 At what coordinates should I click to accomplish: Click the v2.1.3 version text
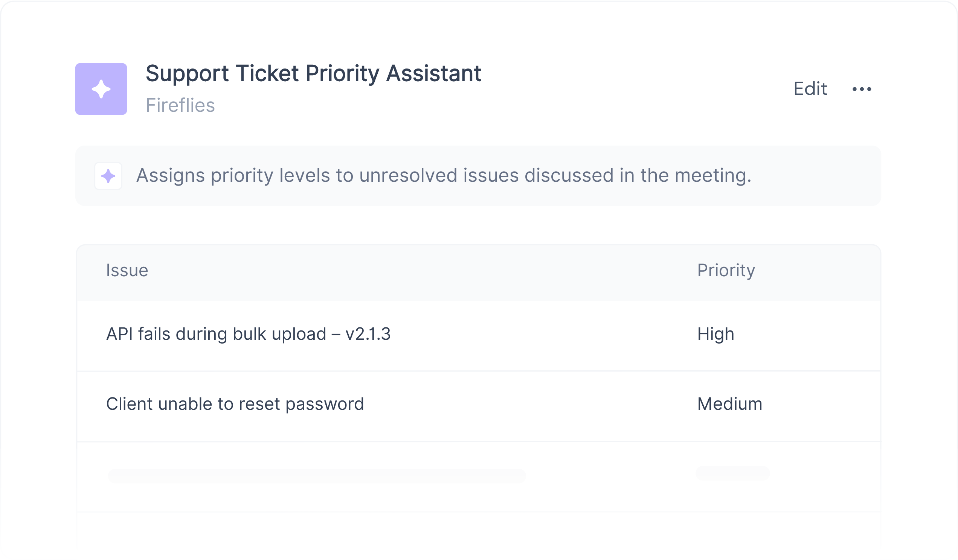click(368, 334)
